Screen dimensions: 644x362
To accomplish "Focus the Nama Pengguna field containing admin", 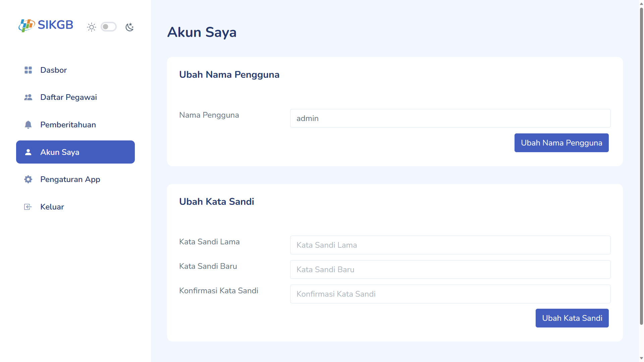I will pos(450,118).
